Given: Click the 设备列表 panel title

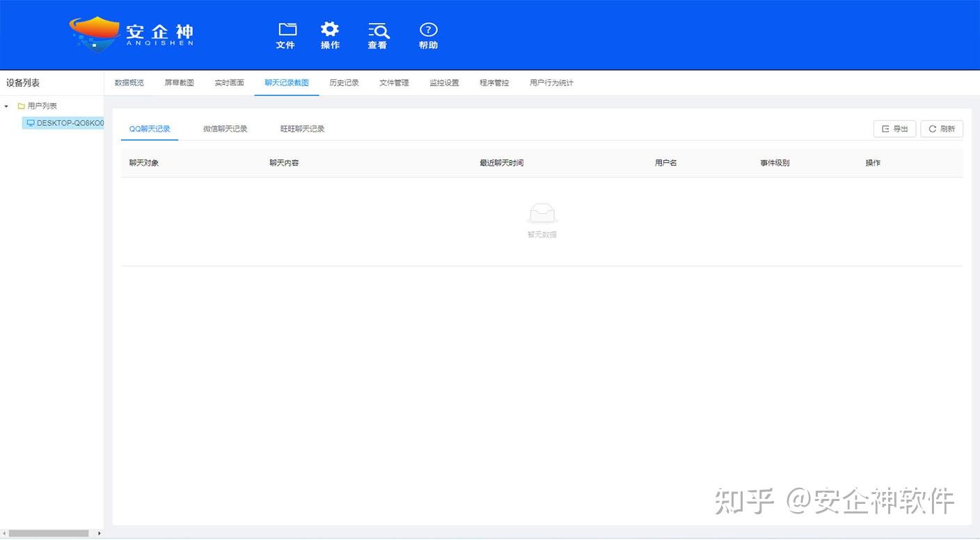Looking at the screenshot, I should 23,83.
